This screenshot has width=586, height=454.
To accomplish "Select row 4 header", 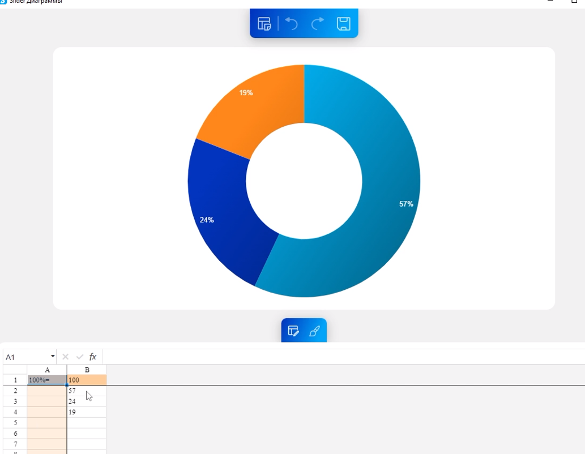I will tap(15, 412).
